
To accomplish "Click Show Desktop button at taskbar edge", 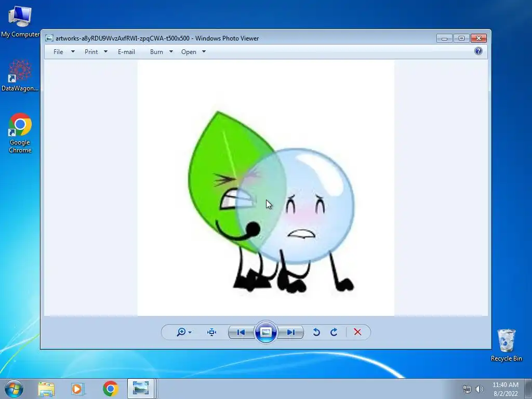I will [x=528, y=389].
